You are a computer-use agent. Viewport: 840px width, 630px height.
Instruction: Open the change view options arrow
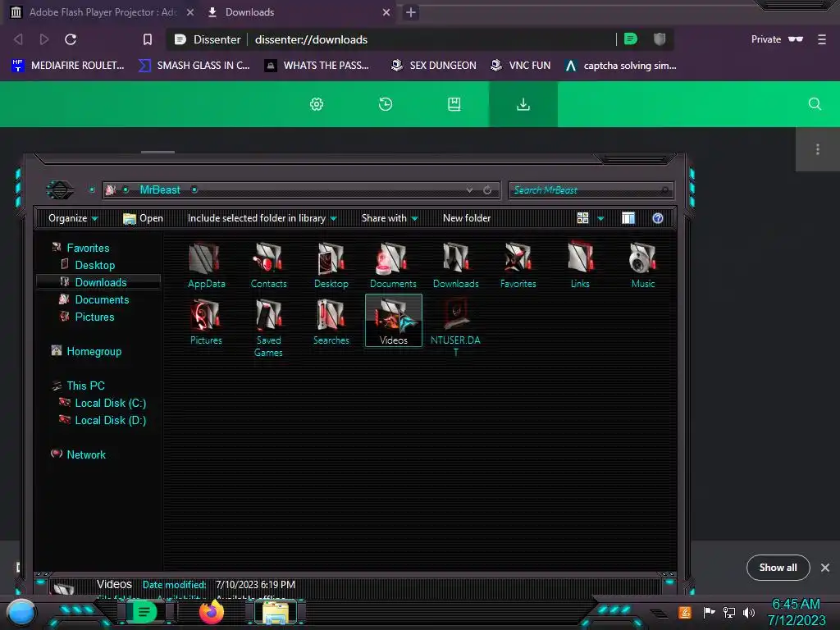600,218
